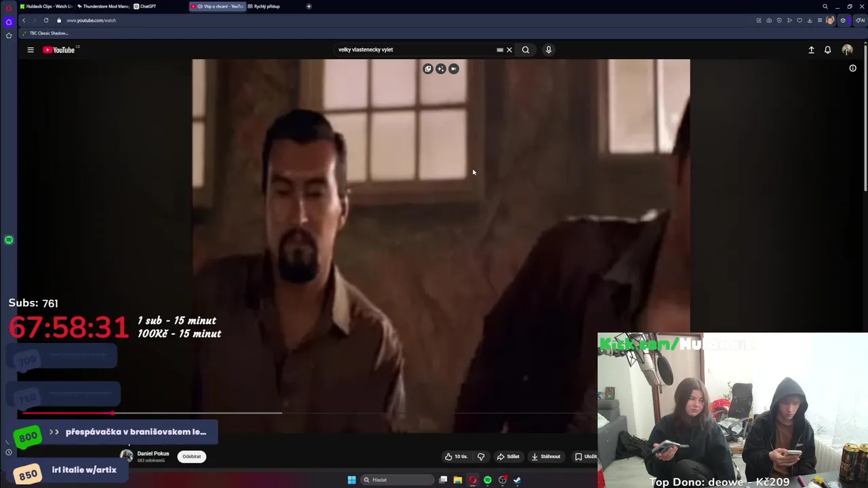Image resolution: width=868 pixels, height=488 pixels.
Task: Open File Explorer from the taskbar
Action: [x=458, y=480]
